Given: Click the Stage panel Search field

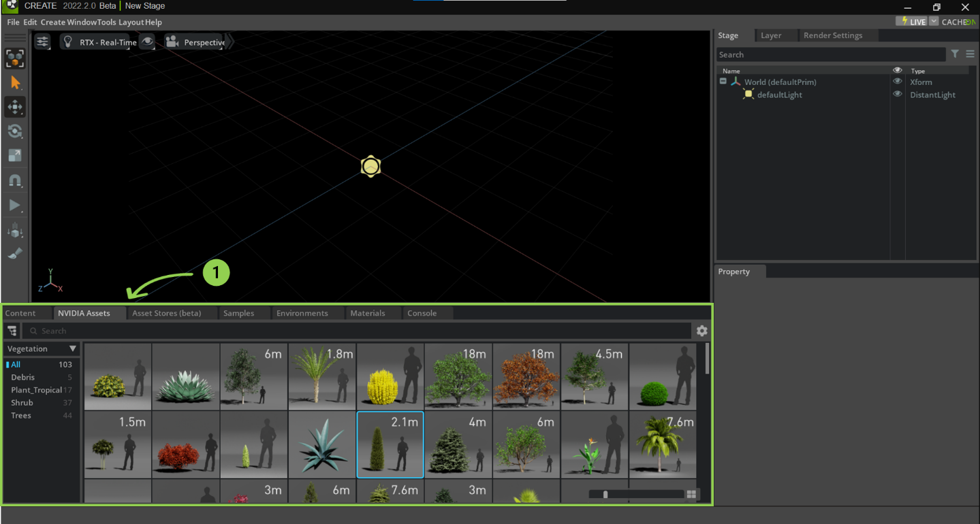Looking at the screenshot, I should point(831,54).
